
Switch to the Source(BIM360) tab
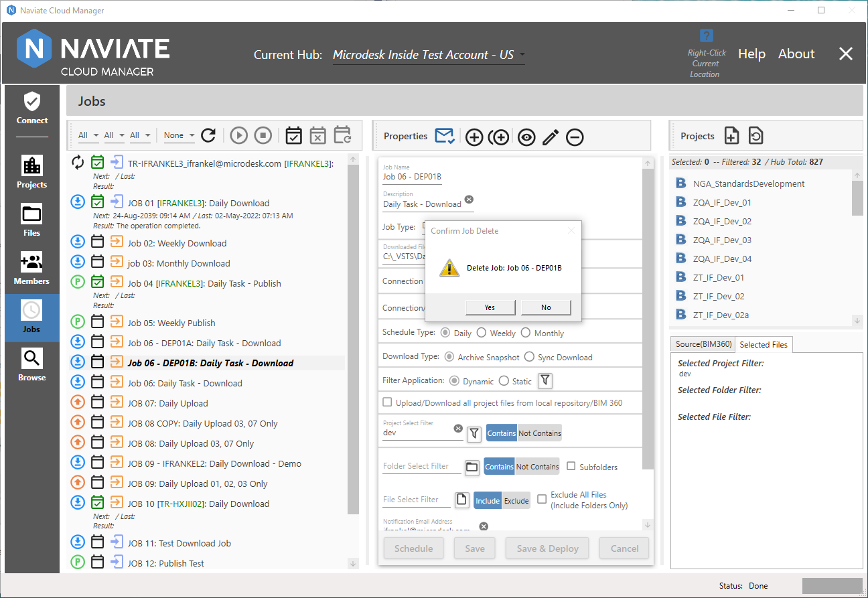pos(703,344)
